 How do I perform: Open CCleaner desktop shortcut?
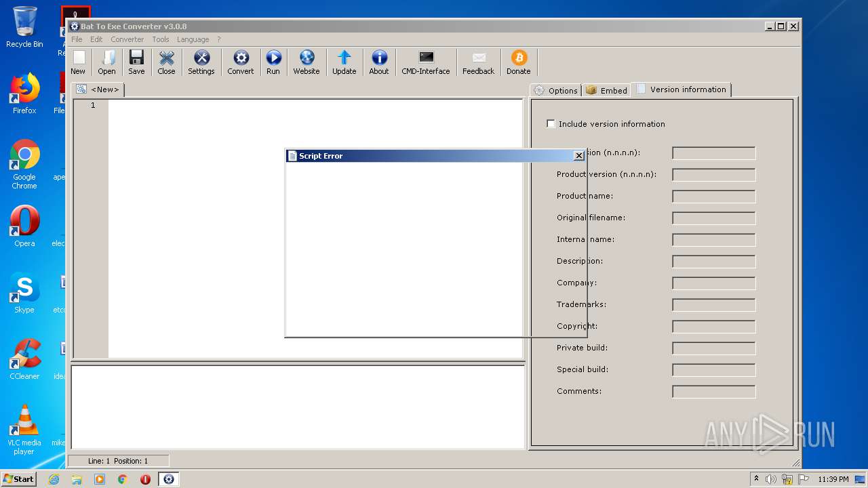pyautogui.click(x=24, y=359)
